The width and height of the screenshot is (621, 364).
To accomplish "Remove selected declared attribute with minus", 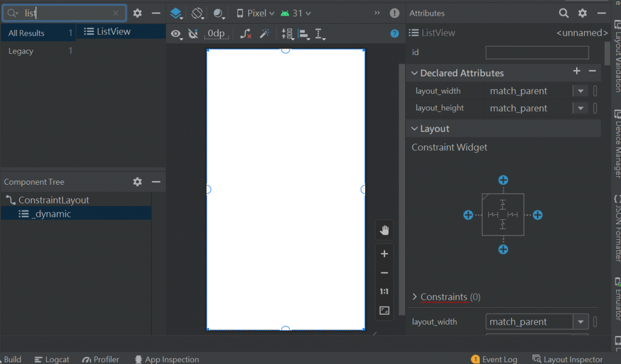I will pos(592,71).
